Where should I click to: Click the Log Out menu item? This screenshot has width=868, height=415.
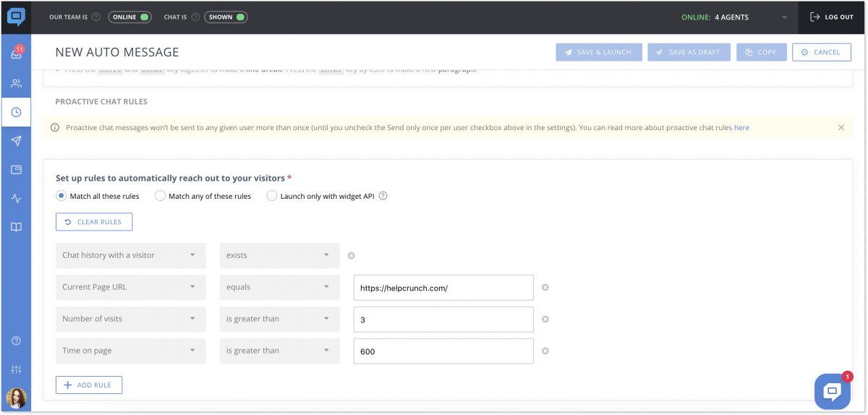tap(832, 17)
